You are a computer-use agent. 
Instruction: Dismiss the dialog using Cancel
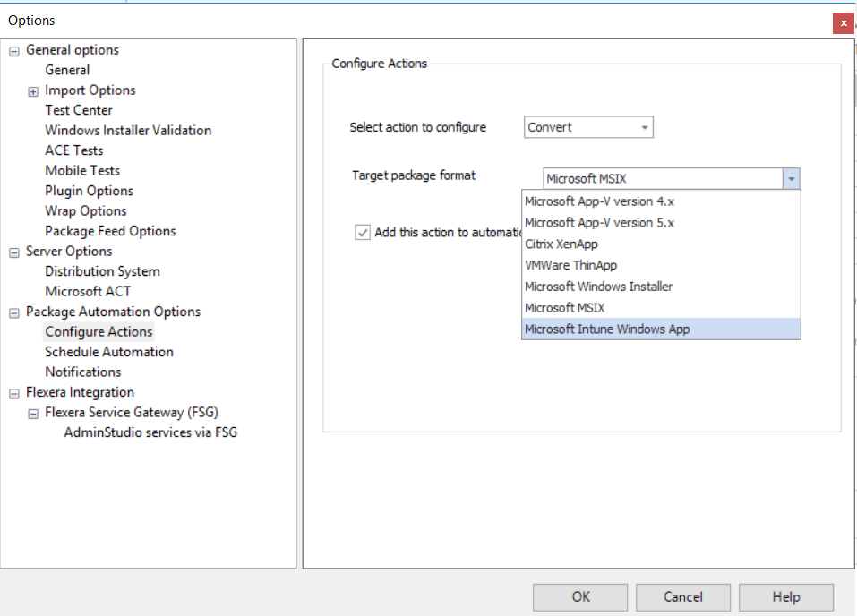coord(682,596)
